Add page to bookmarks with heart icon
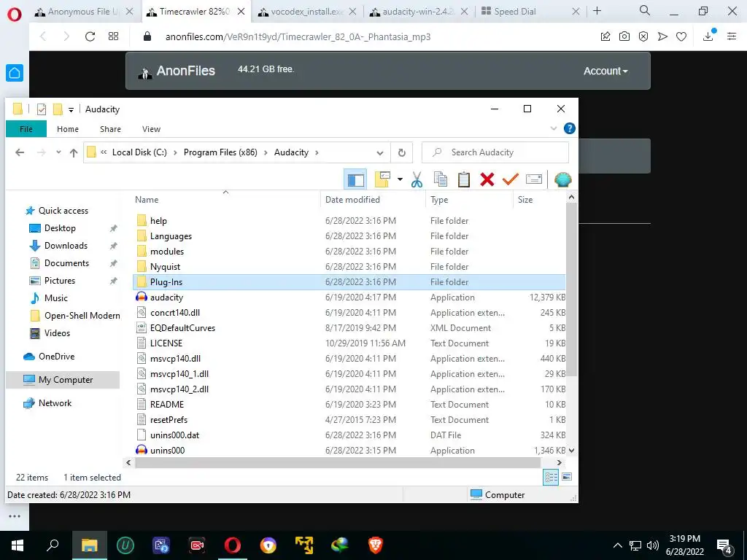 [x=681, y=36]
